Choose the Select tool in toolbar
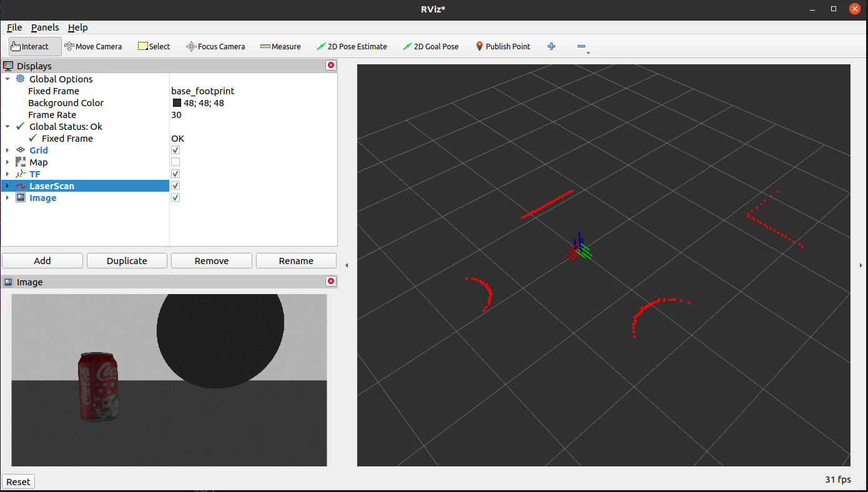This screenshot has height=492, width=868. point(154,46)
